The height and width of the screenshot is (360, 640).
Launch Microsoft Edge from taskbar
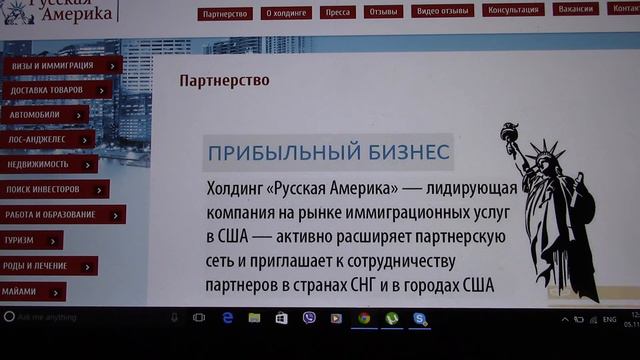point(227,318)
